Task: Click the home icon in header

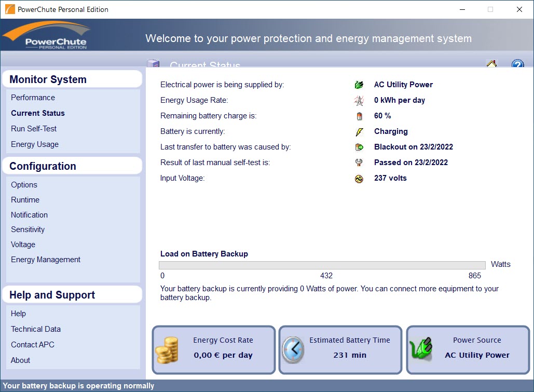Action: tap(491, 63)
